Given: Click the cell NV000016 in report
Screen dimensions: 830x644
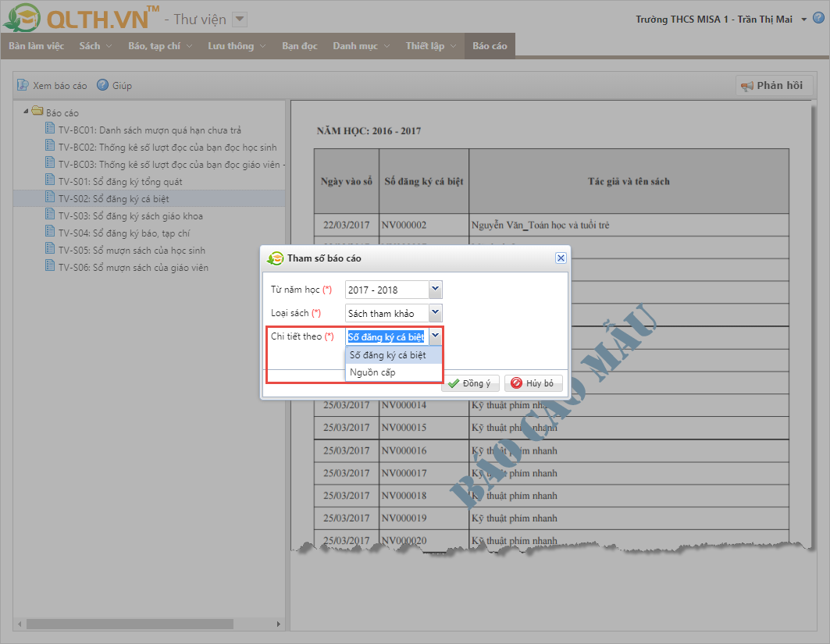Looking at the screenshot, I should pyautogui.click(x=424, y=451).
